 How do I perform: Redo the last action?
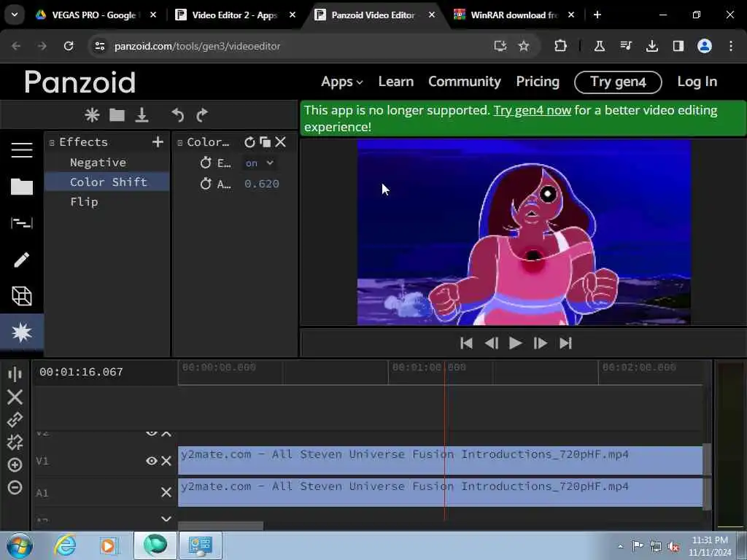(x=202, y=114)
